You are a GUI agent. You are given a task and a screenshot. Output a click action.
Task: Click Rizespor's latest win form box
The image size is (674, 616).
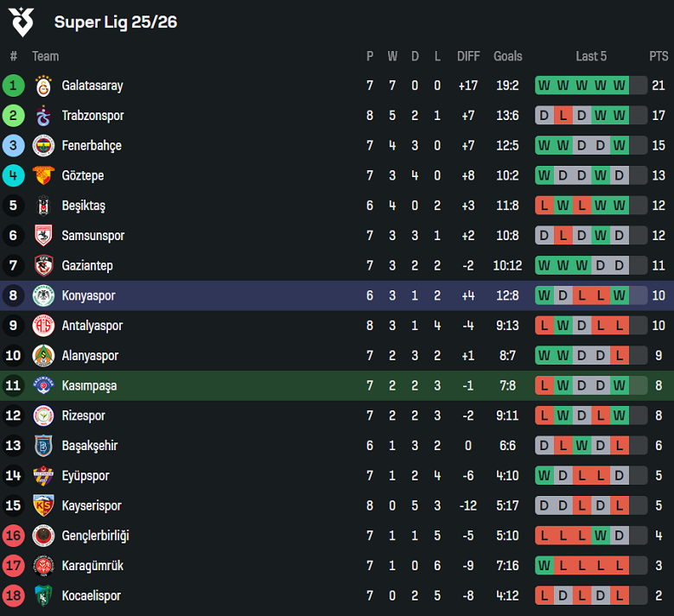click(619, 416)
